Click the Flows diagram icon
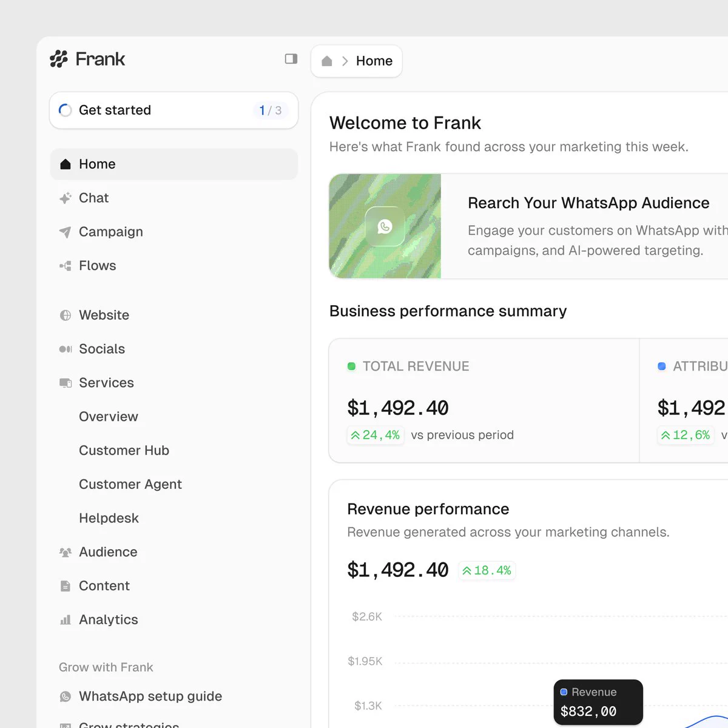Viewport: 728px width, 728px height. (x=66, y=266)
